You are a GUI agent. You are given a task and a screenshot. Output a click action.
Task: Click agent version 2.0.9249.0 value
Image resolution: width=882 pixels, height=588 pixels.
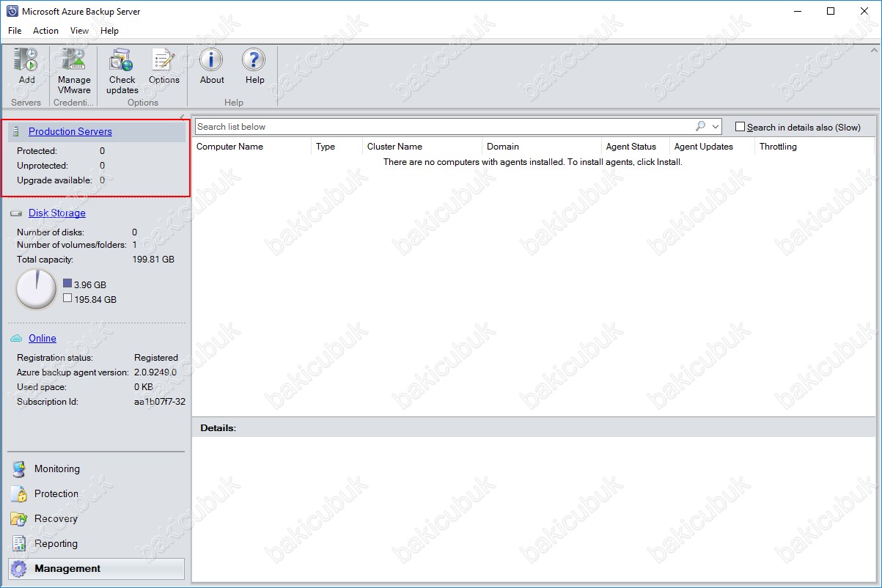tap(155, 372)
